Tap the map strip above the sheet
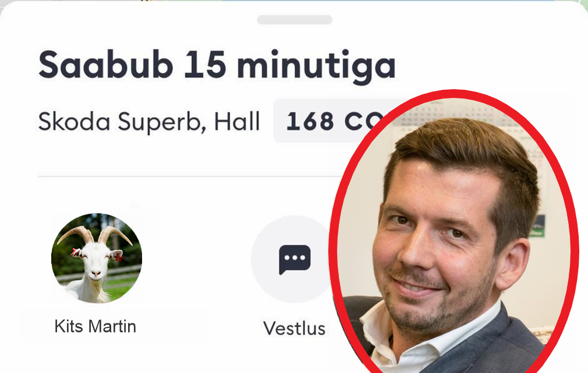The image size is (588, 373). click(294, 2)
